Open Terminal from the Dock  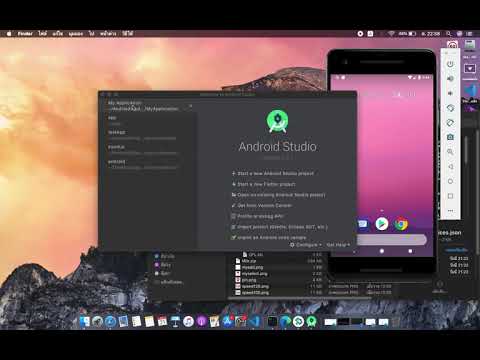click(272, 321)
